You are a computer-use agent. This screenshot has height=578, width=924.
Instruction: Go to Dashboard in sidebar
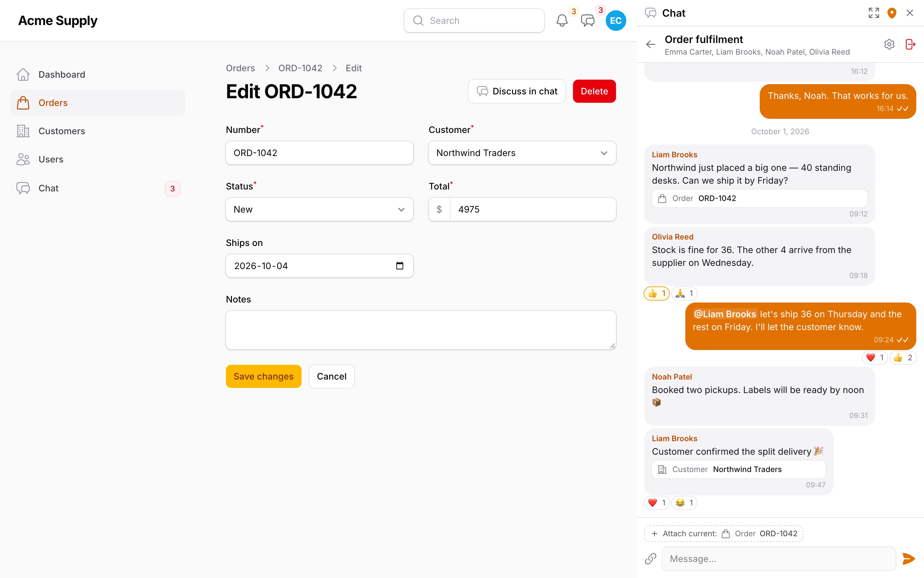(98, 74)
